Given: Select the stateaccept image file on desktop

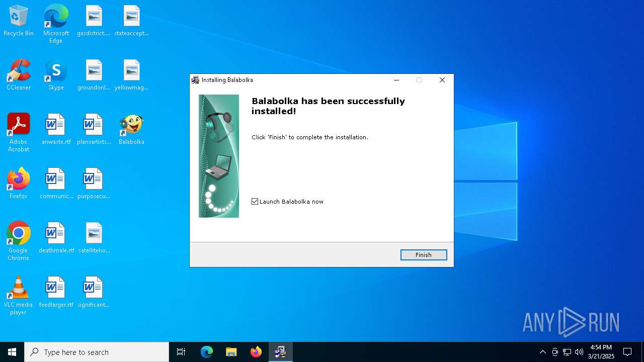Looking at the screenshot, I should 131,21.
